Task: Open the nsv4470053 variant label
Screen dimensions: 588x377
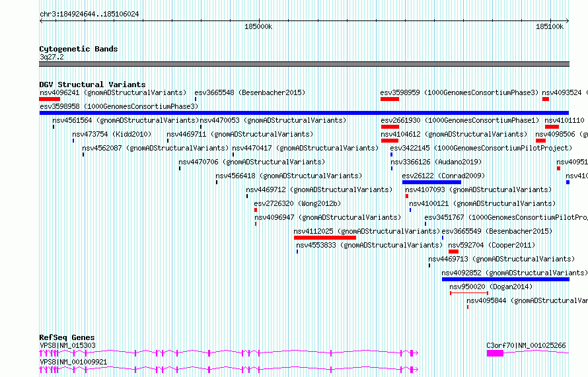Action: pyautogui.click(x=273, y=120)
